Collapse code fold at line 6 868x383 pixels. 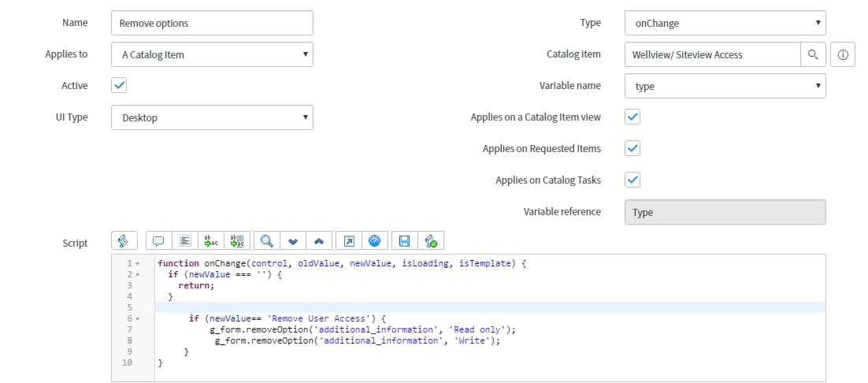pyautogui.click(x=137, y=319)
